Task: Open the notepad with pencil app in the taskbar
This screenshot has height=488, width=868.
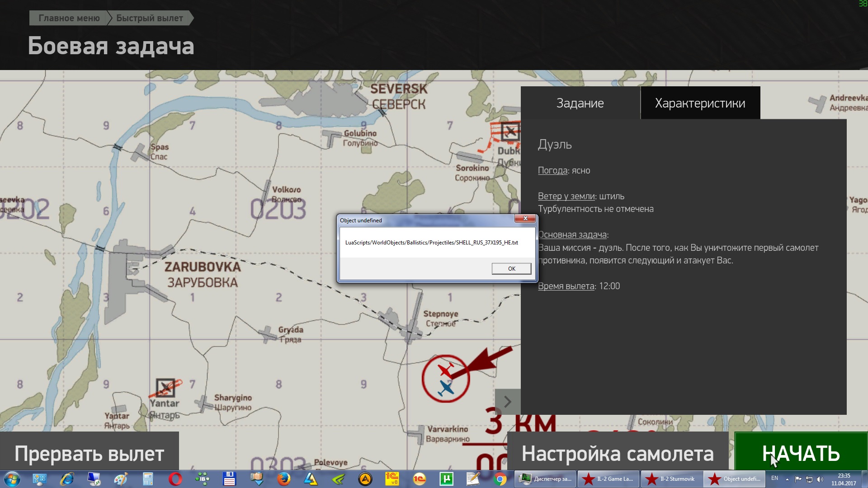Action: click(x=473, y=479)
